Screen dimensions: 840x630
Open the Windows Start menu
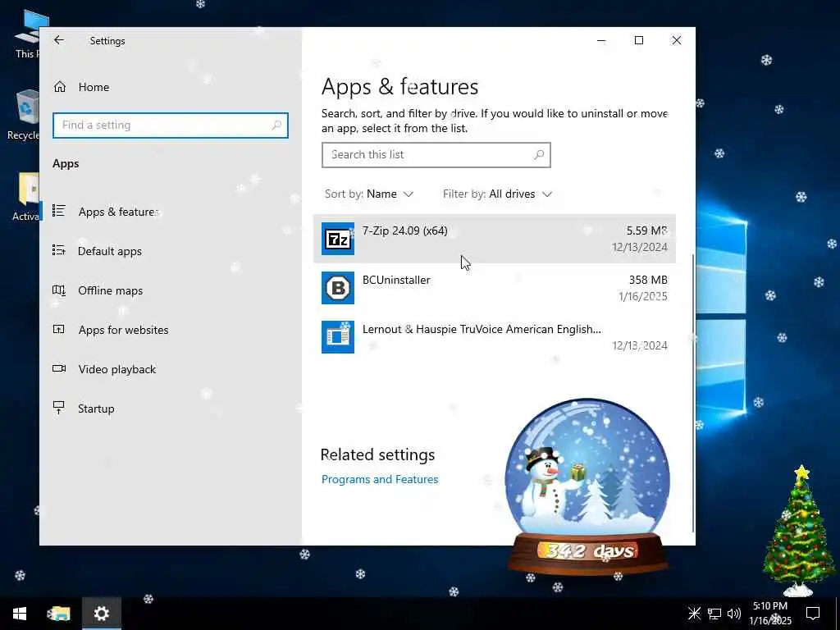point(20,614)
